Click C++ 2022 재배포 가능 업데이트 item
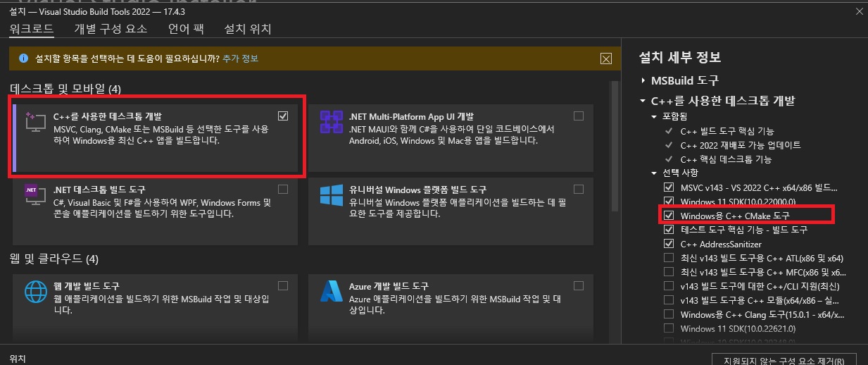The image size is (868, 365). (741, 144)
